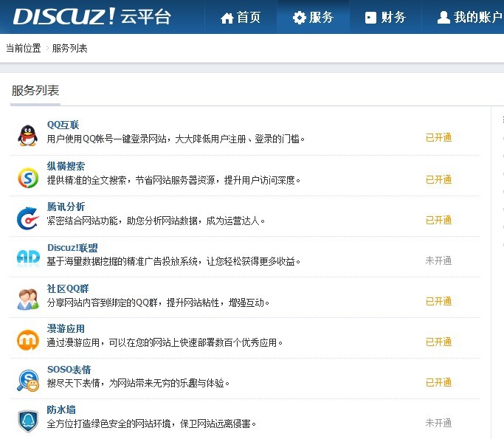Open the SOSO表情 service link
This screenshot has width=504, height=439.
(69, 370)
